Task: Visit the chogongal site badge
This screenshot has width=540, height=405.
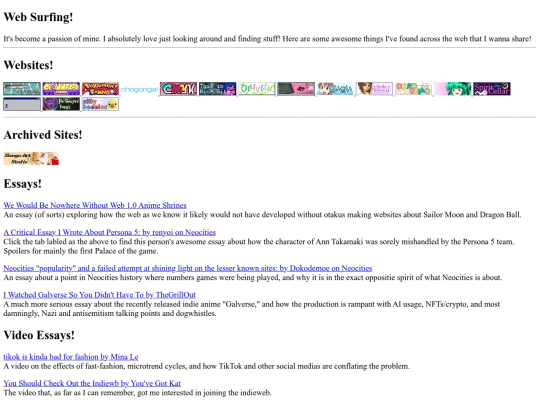Action: [139, 89]
